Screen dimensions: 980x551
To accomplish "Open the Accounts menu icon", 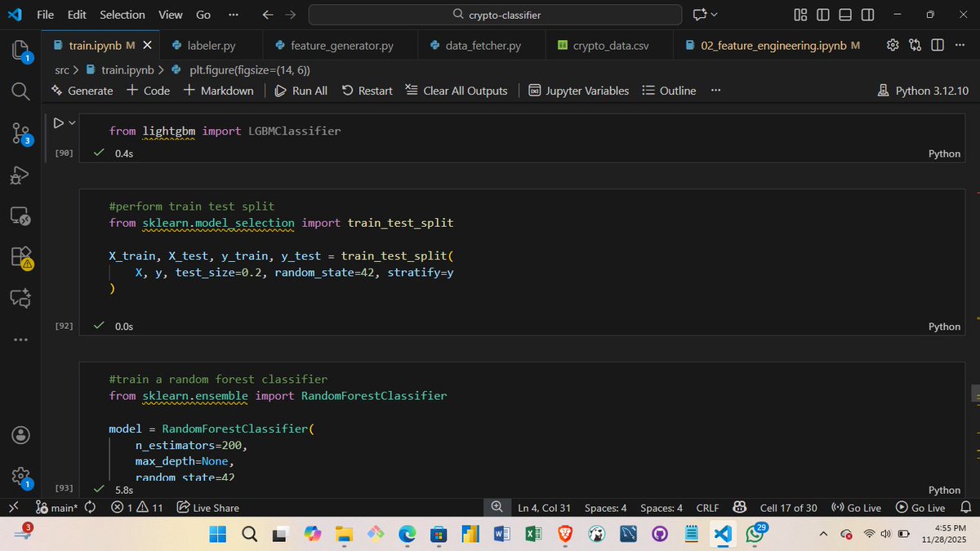I will point(21,434).
